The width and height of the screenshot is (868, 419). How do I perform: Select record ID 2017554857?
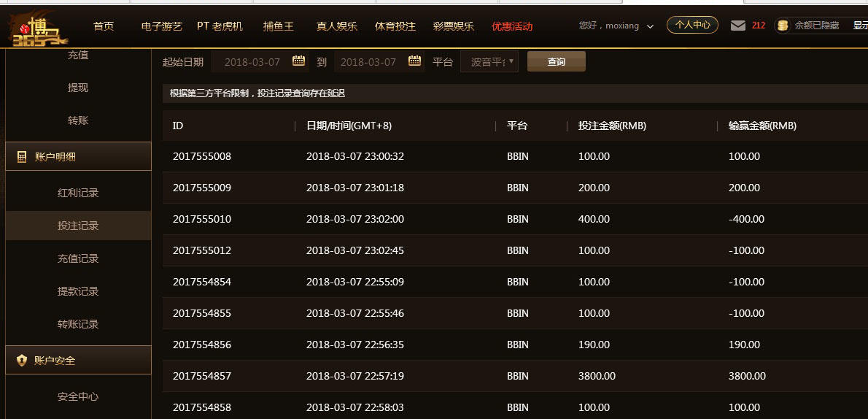tap(202, 376)
